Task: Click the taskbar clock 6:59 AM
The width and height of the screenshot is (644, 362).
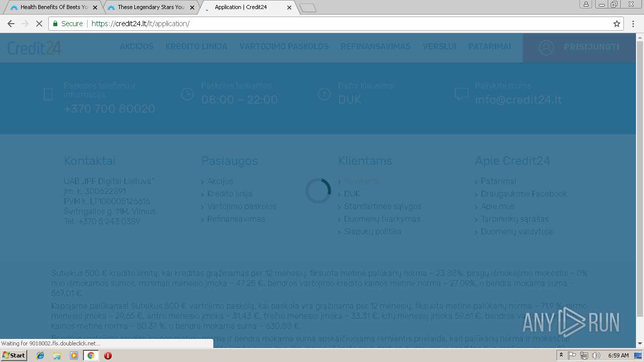Action: [x=618, y=355]
